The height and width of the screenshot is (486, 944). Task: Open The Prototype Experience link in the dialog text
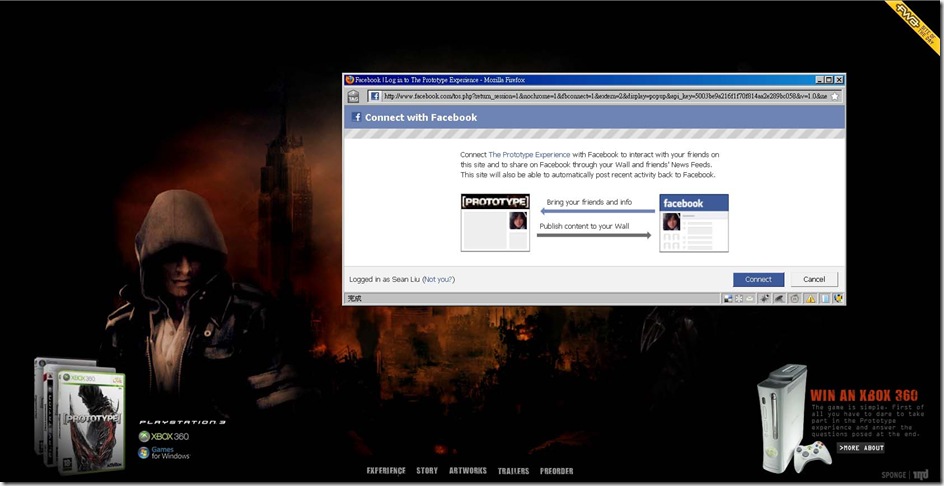(x=529, y=155)
